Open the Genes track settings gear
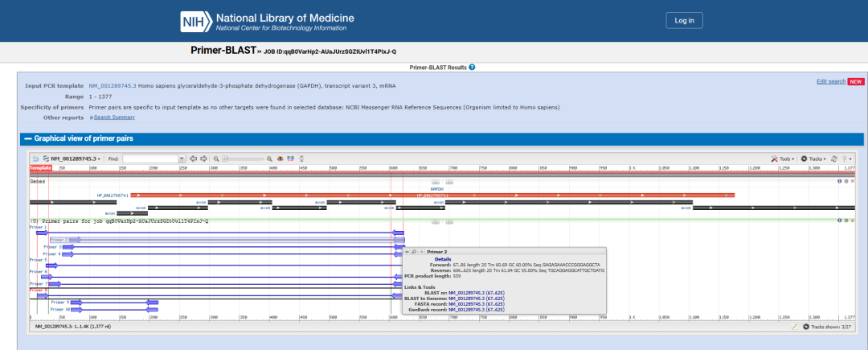Viewport: 868px width, 350px height. pyautogui.click(x=845, y=181)
